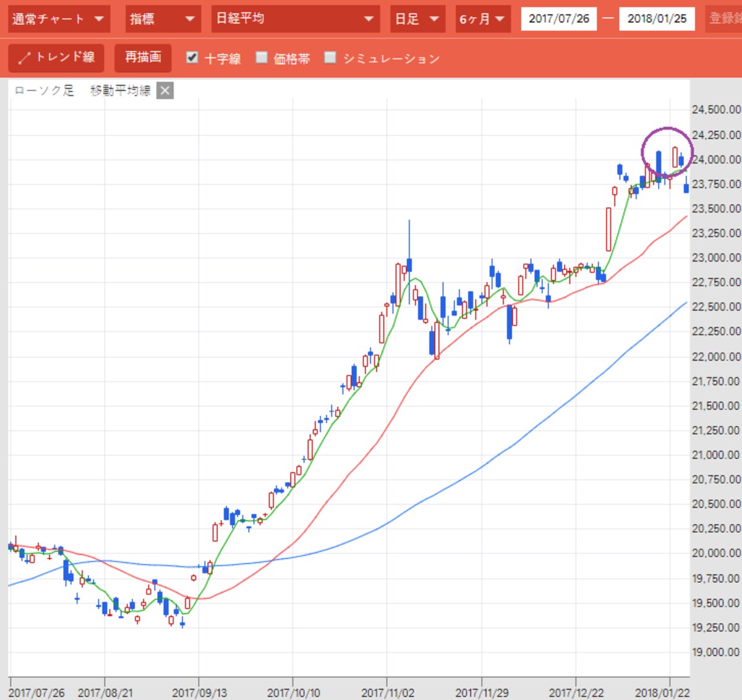Screen dimensions: 742x700
Task: Click the arrow icon on 日経平均 selector
Action: [x=369, y=19]
